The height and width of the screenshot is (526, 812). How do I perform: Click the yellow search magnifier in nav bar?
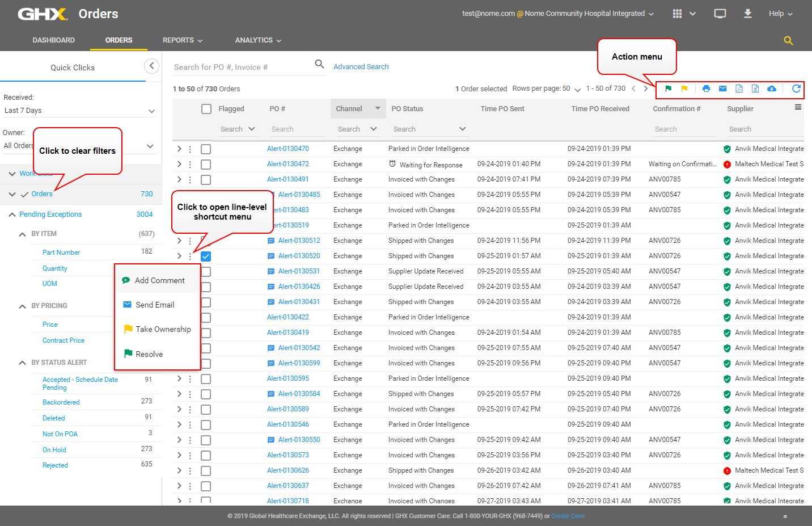(x=788, y=40)
